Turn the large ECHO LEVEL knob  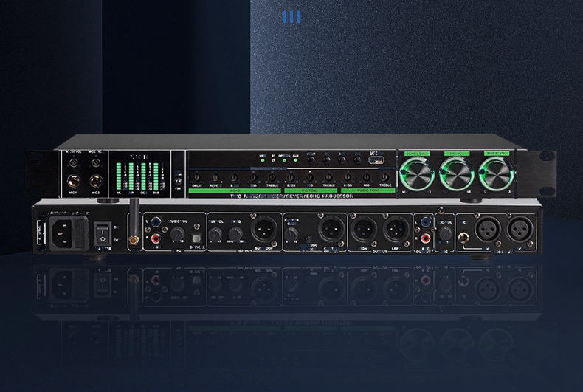tap(417, 176)
